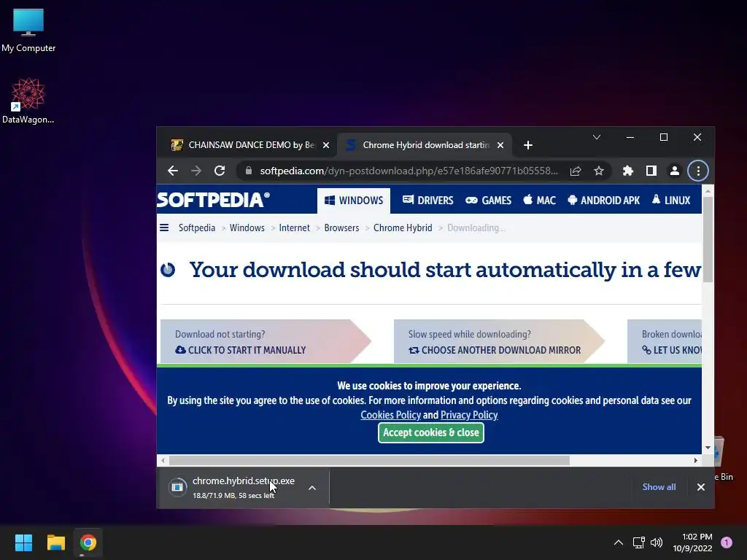Click the Browsers breadcrumb link
Screen dimensions: 747x560
click(x=341, y=228)
